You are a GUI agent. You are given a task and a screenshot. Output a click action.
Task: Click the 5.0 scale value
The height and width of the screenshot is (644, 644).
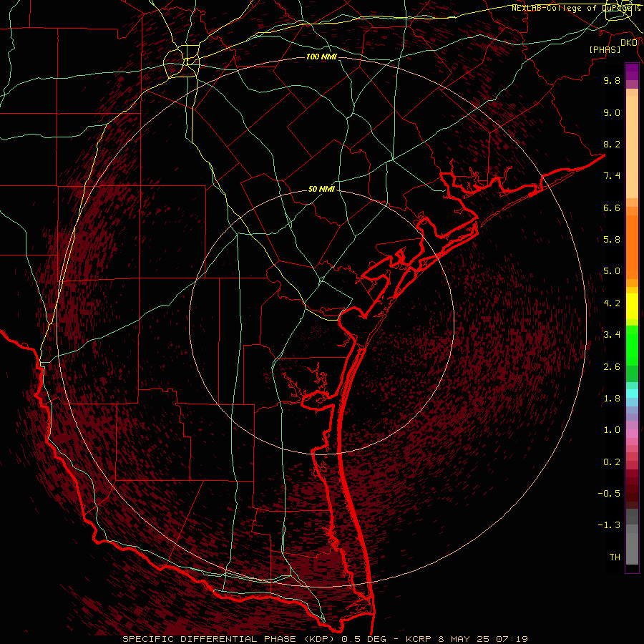612,271
